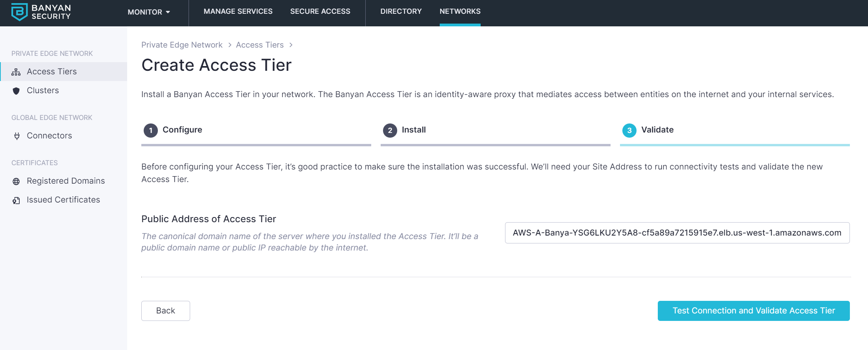Click the Issued Certificates icon
The height and width of the screenshot is (350, 868).
click(x=16, y=201)
